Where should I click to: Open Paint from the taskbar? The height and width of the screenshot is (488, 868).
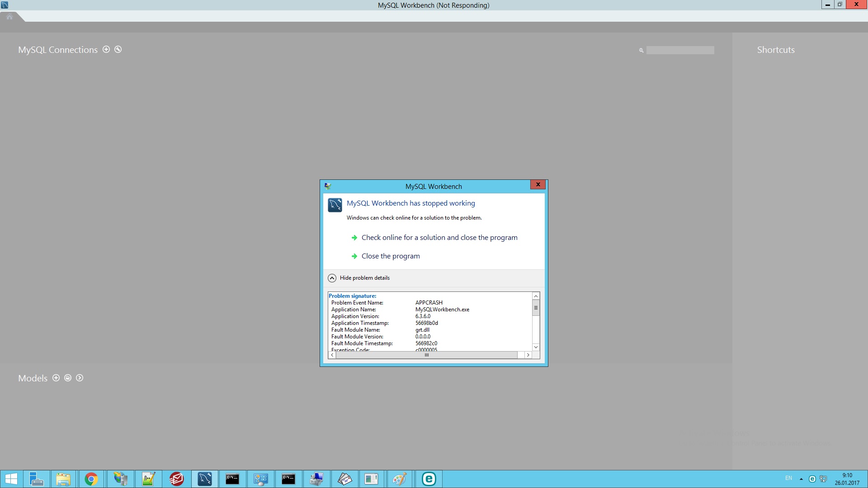coord(400,479)
